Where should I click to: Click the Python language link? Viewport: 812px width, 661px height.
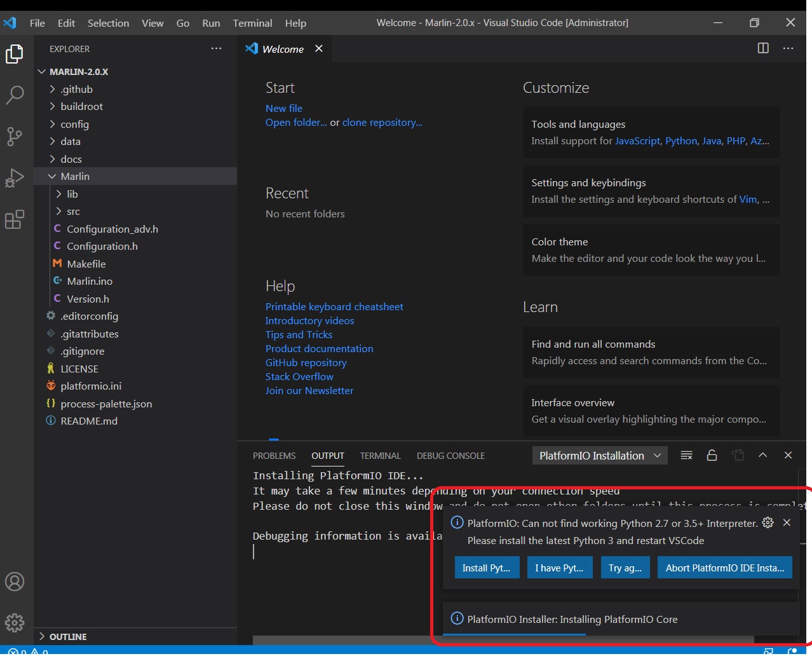click(681, 140)
